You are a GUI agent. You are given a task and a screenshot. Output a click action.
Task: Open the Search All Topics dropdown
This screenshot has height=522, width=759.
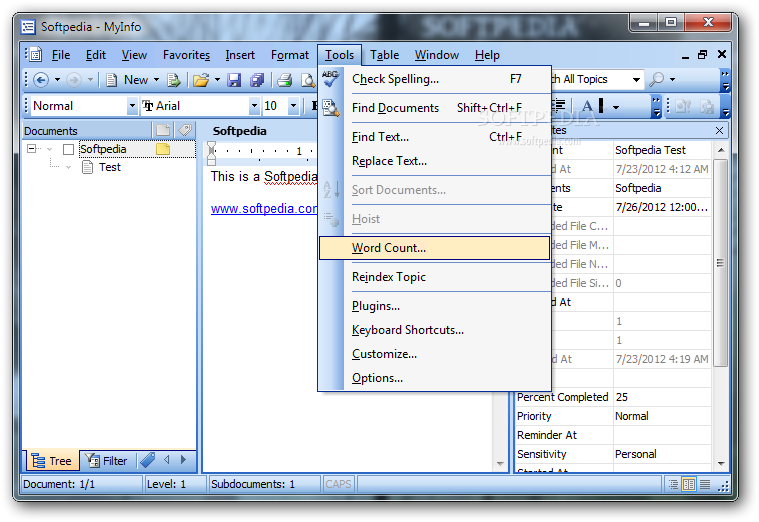click(637, 79)
